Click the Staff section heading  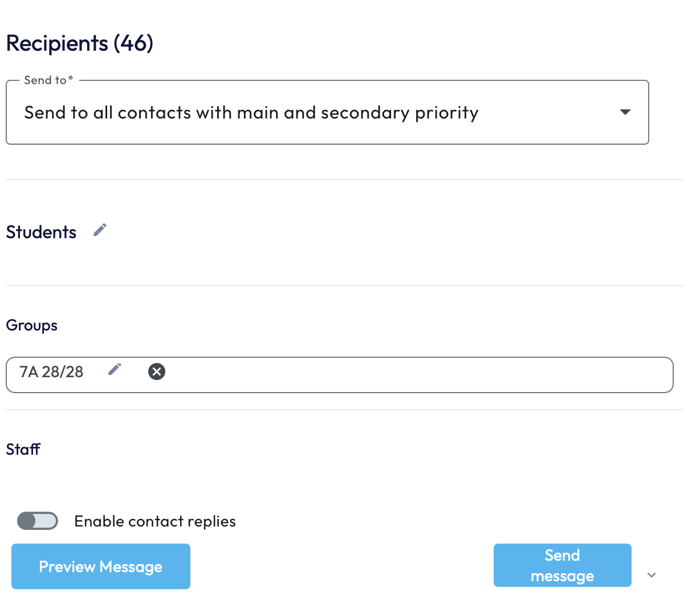pos(23,450)
